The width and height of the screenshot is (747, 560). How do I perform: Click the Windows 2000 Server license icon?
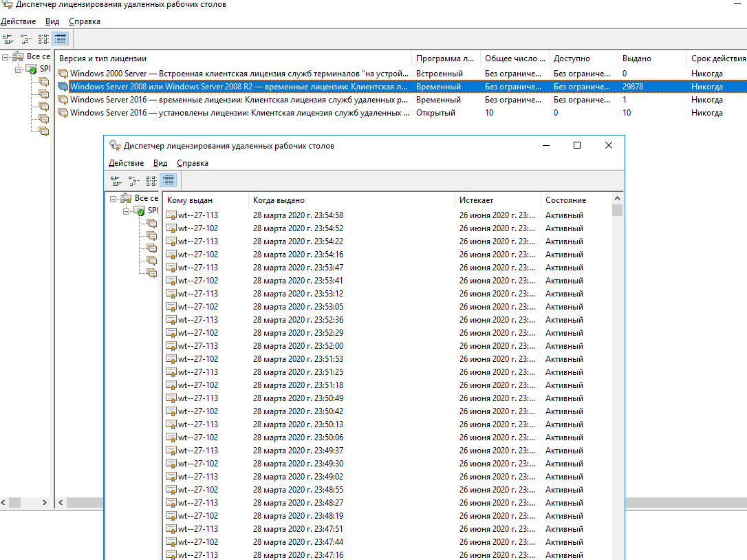point(63,74)
